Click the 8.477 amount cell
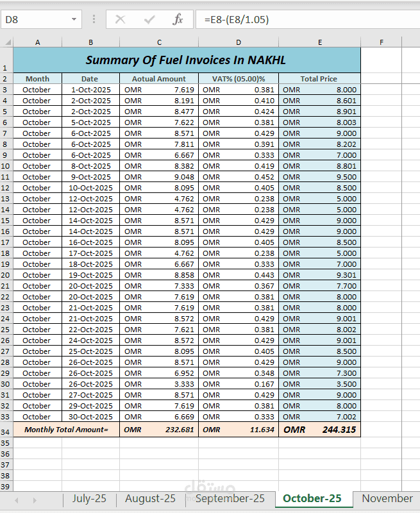 159,112
